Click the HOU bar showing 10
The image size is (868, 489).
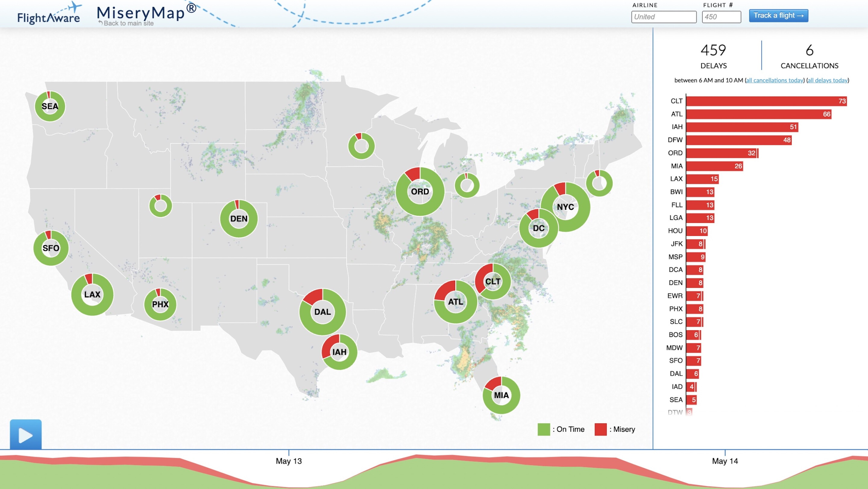coord(697,231)
